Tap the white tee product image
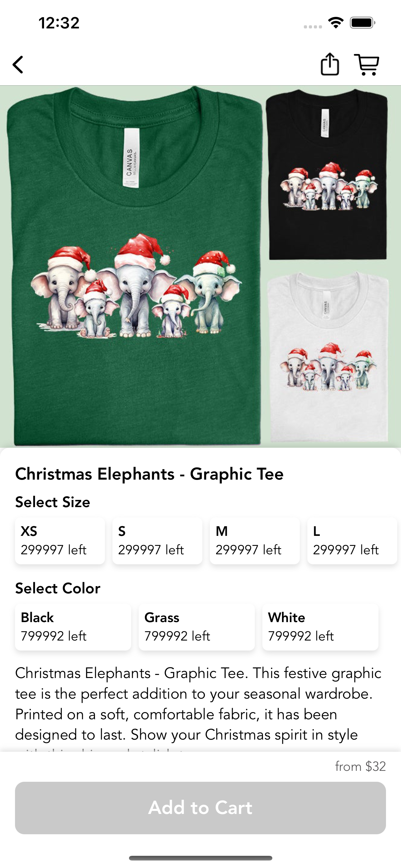The image size is (401, 868). 328,357
